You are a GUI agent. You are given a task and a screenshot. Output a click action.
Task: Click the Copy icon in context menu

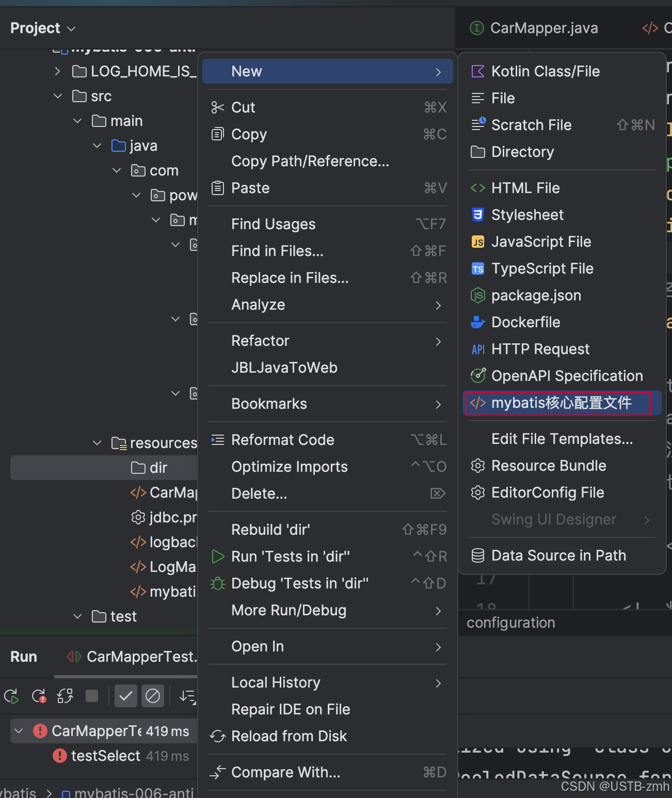218,134
